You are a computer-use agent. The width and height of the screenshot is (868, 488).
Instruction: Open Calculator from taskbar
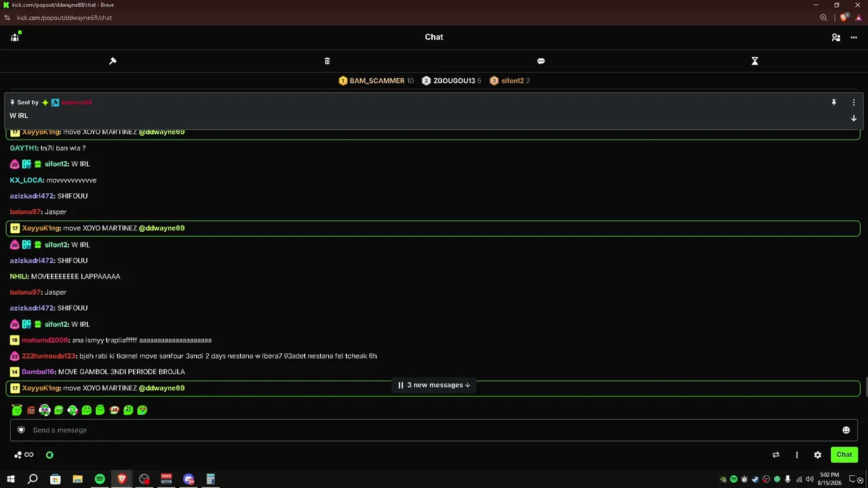(x=210, y=479)
